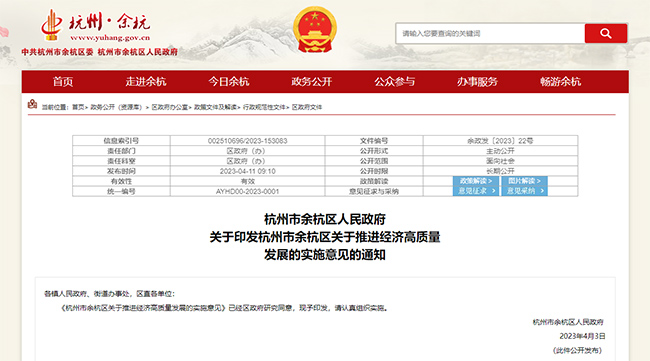Open the 公众参与 navigation menu
Image resolution: width=650 pixels, height=361 pixels.
tap(394, 82)
